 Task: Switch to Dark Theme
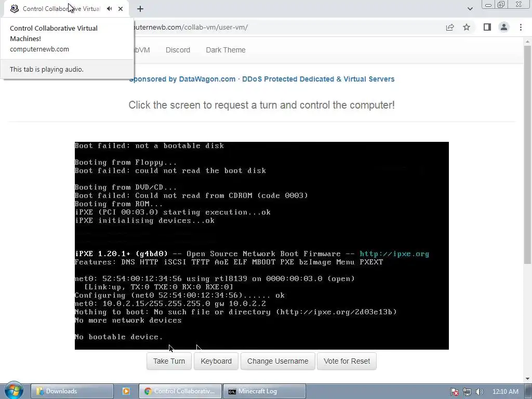pos(225,50)
